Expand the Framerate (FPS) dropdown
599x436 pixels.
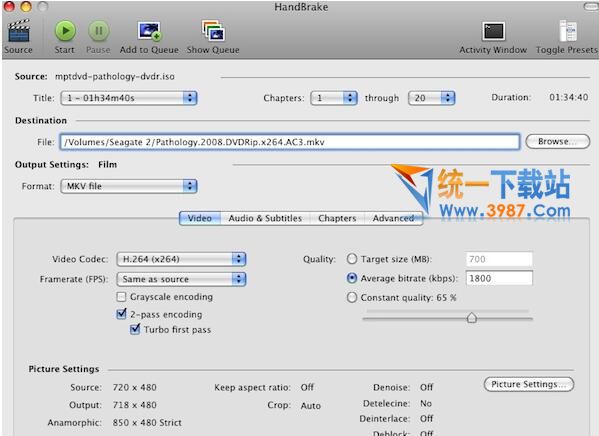[181, 279]
